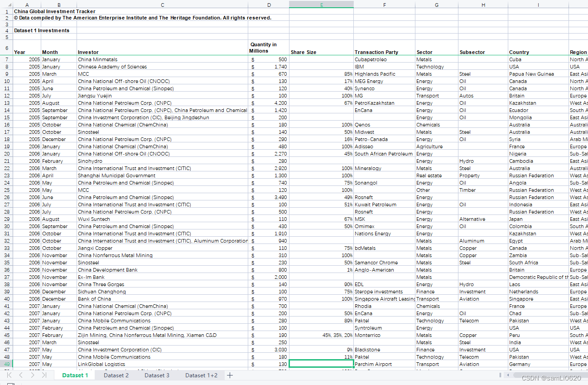Viewport: 588px width, 385px height.
Task: Select column A by its header
Action: click(27, 5)
